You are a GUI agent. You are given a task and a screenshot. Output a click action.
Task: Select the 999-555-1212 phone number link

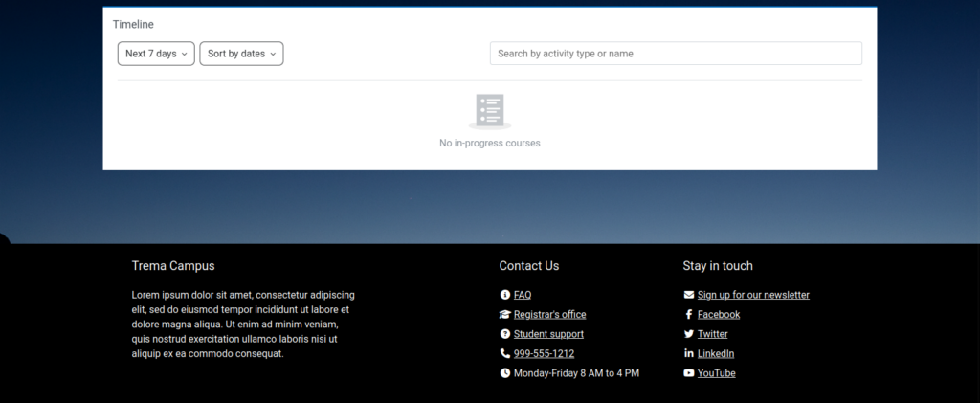coord(544,353)
